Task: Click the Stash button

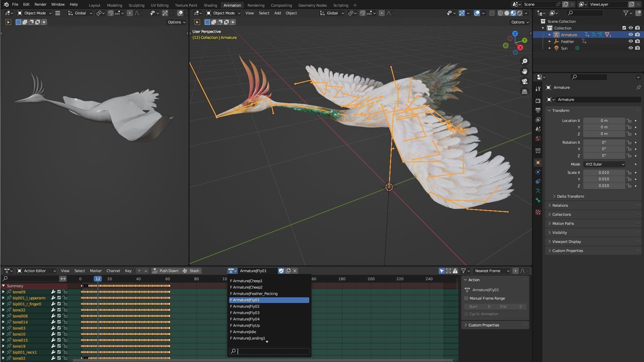Action: (191, 271)
